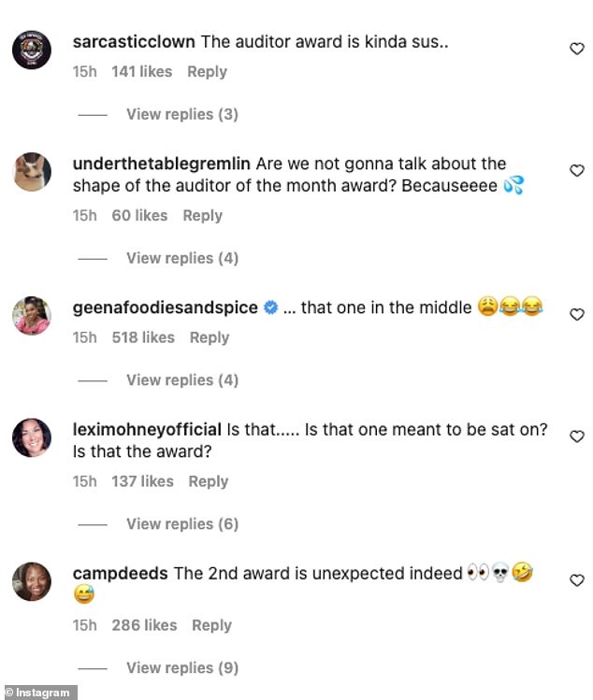This screenshot has width=593, height=700.
Task: Open the sarcasticclown username link
Action: pos(134,42)
